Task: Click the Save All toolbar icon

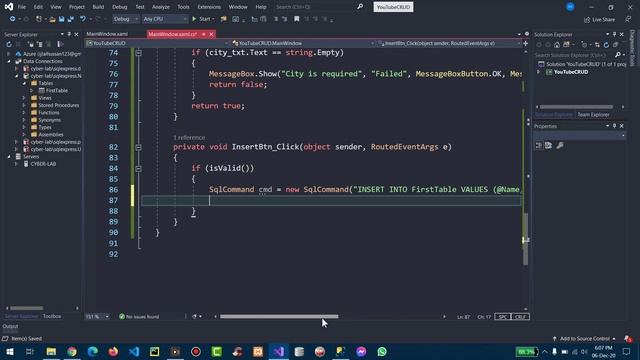Action: 70,19
